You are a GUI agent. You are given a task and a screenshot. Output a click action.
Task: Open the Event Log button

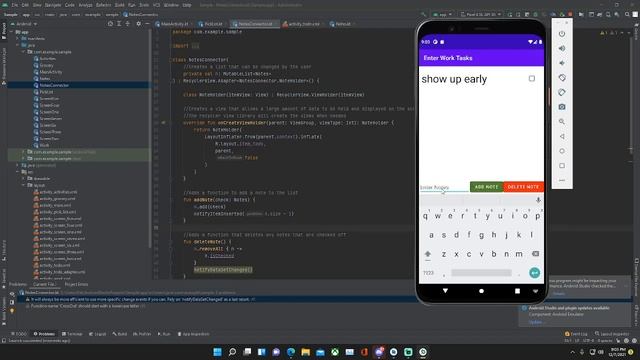576,334
